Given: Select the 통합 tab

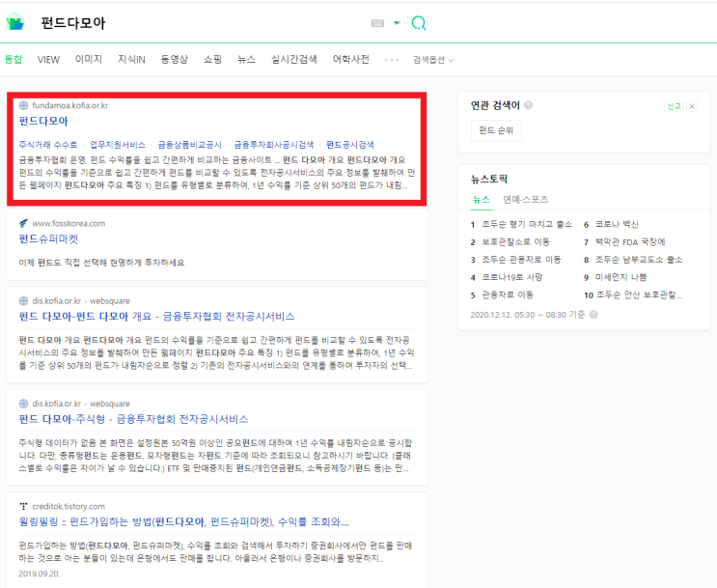Looking at the screenshot, I should click(14, 60).
